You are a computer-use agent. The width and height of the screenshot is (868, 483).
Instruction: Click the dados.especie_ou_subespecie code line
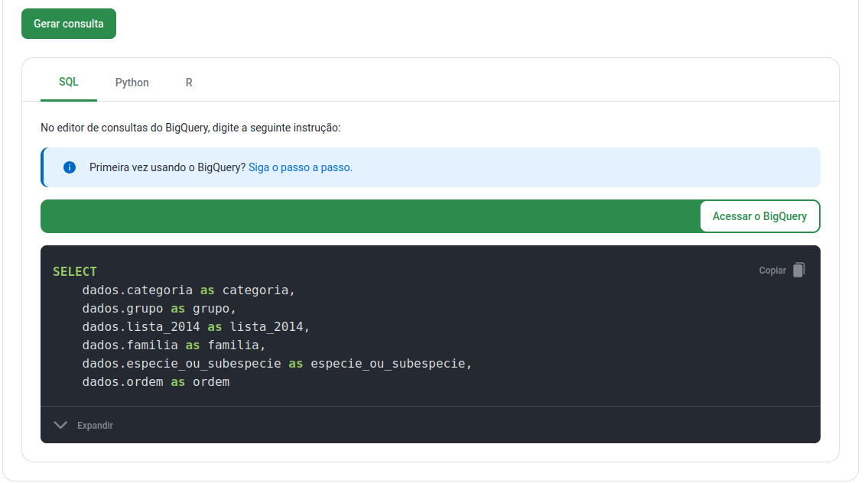pos(277,364)
